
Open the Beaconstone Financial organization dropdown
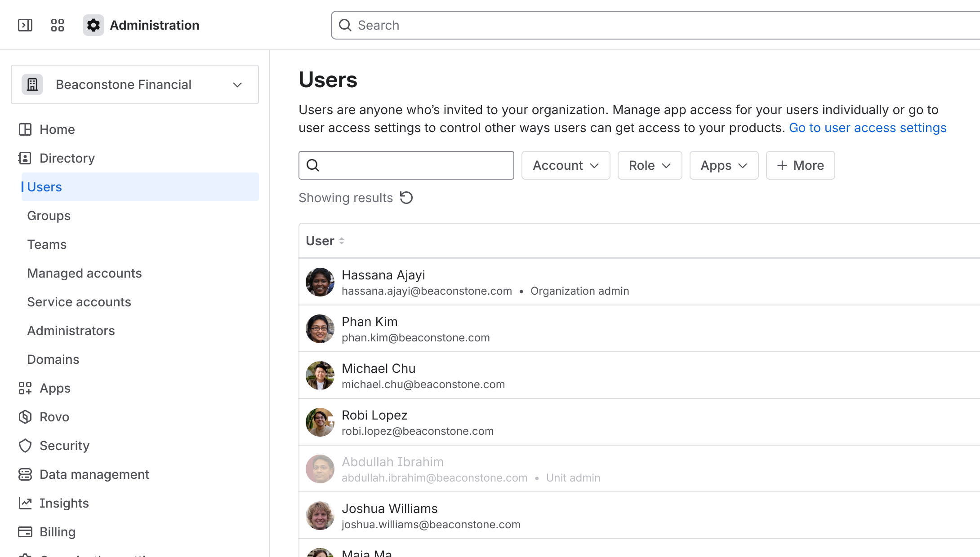(x=135, y=84)
